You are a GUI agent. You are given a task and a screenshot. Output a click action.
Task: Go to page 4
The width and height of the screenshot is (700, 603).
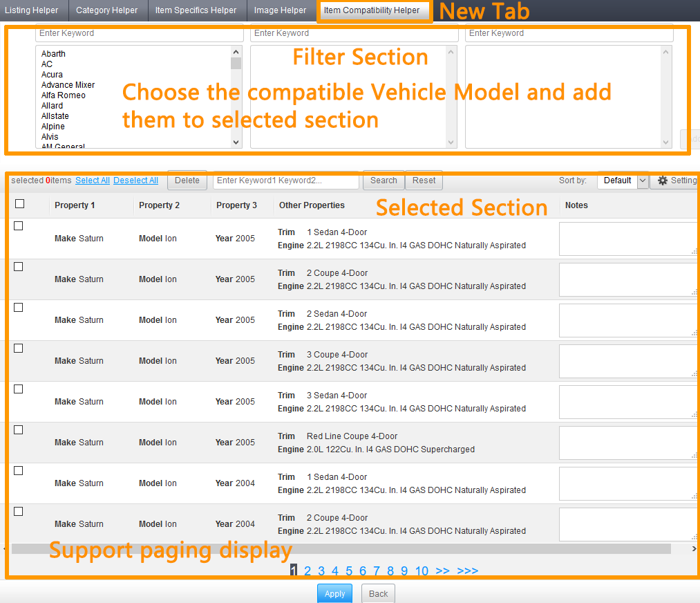(x=335, y=570)
